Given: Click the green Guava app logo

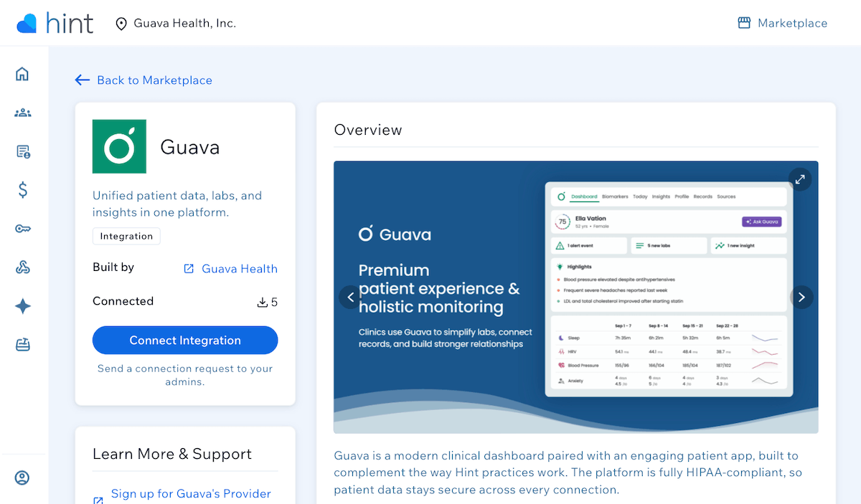Looking at the screenshot, I should pyautogui.click(x=119, y=146).
